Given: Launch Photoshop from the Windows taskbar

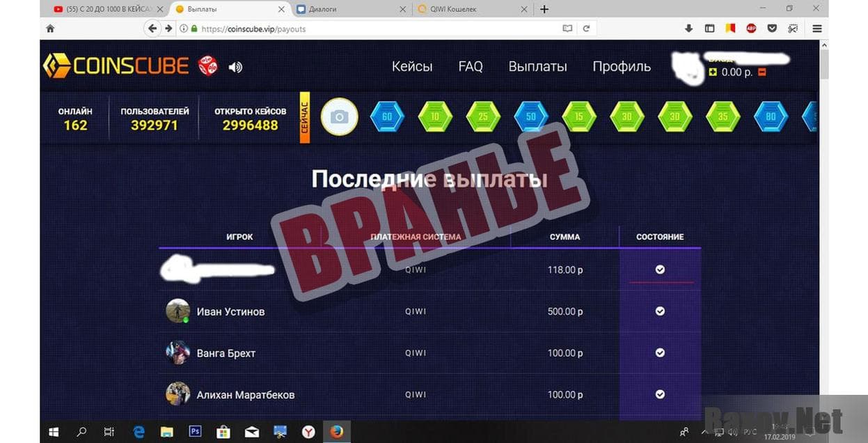Looking at the screenshot, I should point(195,432).
